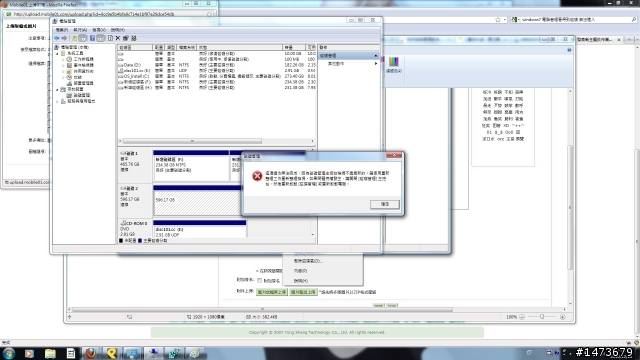
Task: Click the last icon in Computer Management toolbar
Action: pos(133,38)
